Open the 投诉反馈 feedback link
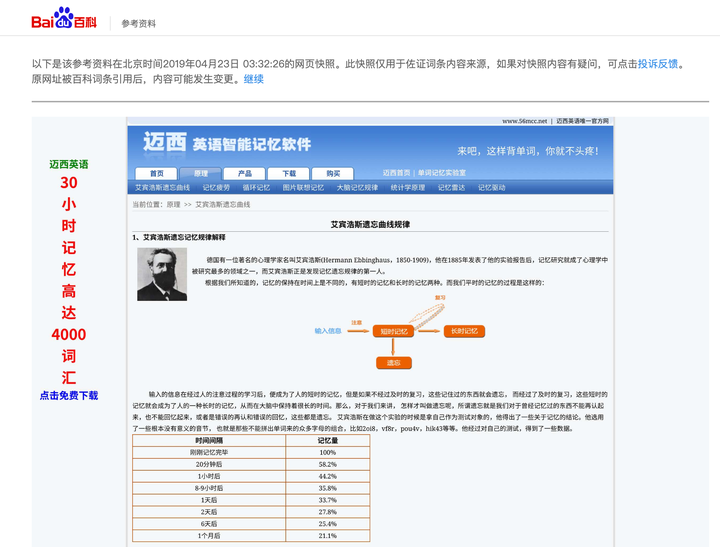720x547 pixels. pos(658,64)
